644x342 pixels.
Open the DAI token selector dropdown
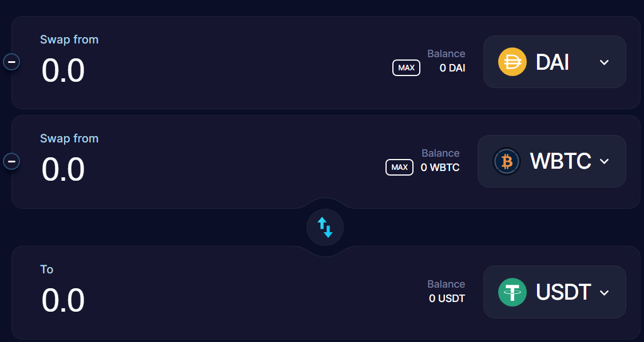pyautogui.click(x=604, y=62)
